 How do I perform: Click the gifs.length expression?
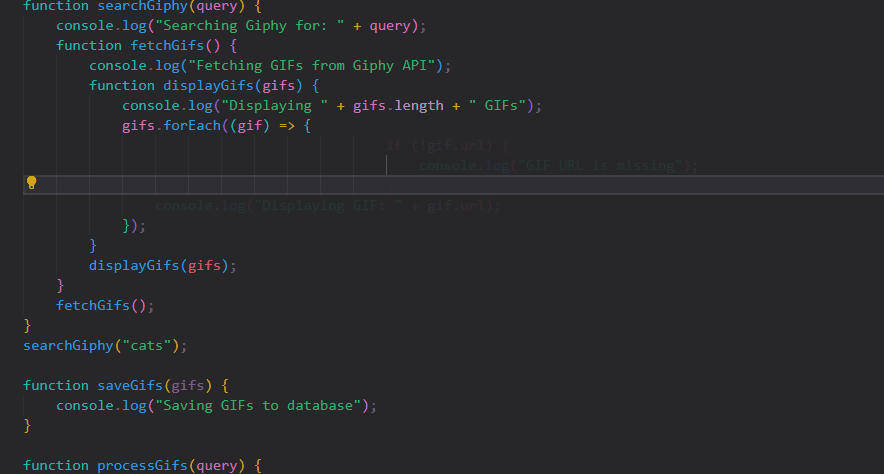398,106
